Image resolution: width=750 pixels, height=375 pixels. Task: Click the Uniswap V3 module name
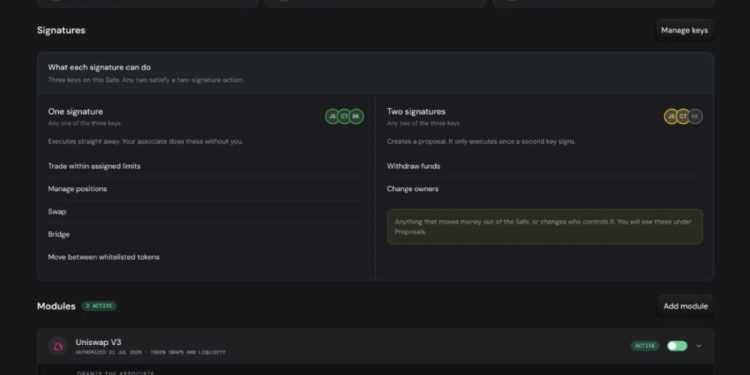click(x=99, y=342)
